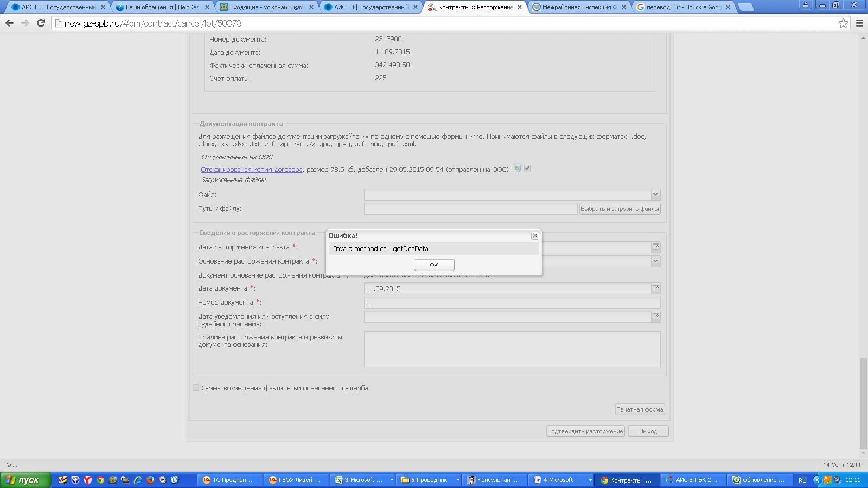This screenshot has width=868, height=488.
Task: Close the Контракты :: Расторжение tab
Action: [x=519, y=7]
